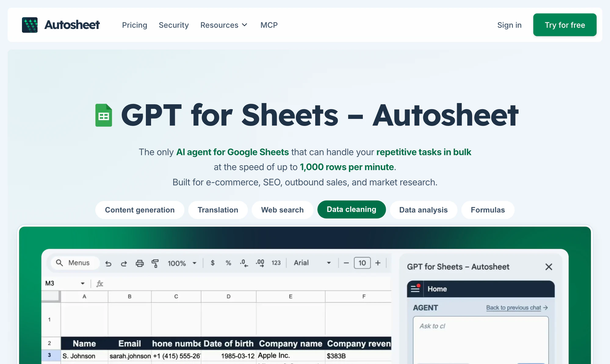Viewport: 610px width, 364px height.
Task: Open the sidebar hamburger menu icon
Action: (x=415, y=288)
